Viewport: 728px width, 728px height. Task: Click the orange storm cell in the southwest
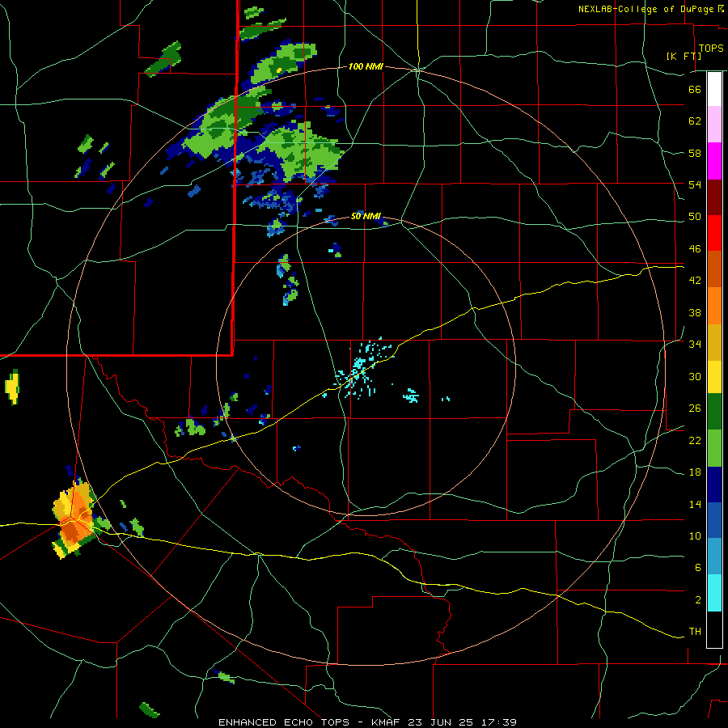tap(74, 519)
